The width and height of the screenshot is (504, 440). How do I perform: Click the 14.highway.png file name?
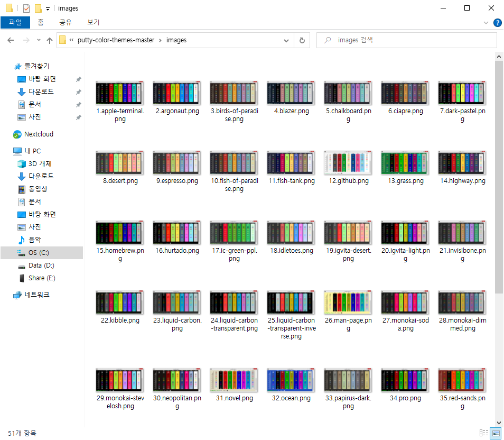tap(463, 181)
